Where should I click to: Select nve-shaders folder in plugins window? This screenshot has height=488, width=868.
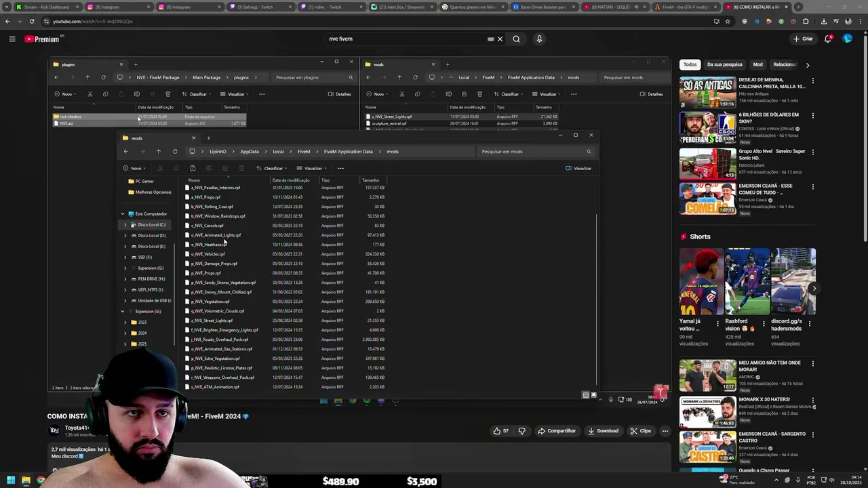pyautogui.click(x=149, y=117)
